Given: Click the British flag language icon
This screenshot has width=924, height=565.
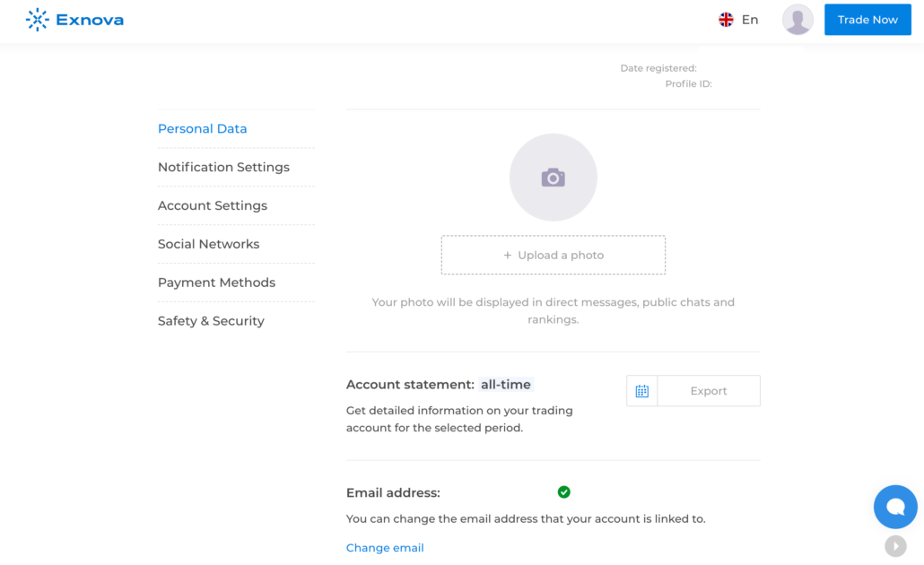Looking at the screenshot, I should tap(726, 19).
